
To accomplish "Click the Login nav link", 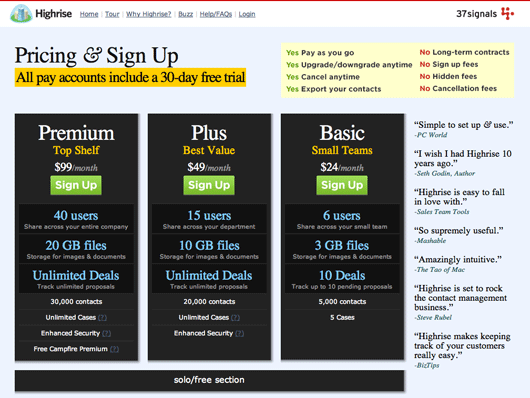I will 247,14.
